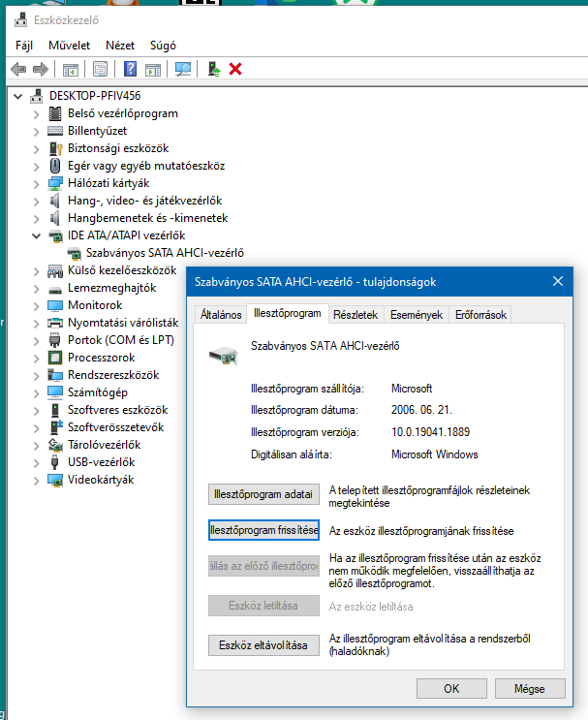The width and height of the screenshot is (588, 720).
Task: Select the Processzorok CPU icon
Action: coord(55,358)
